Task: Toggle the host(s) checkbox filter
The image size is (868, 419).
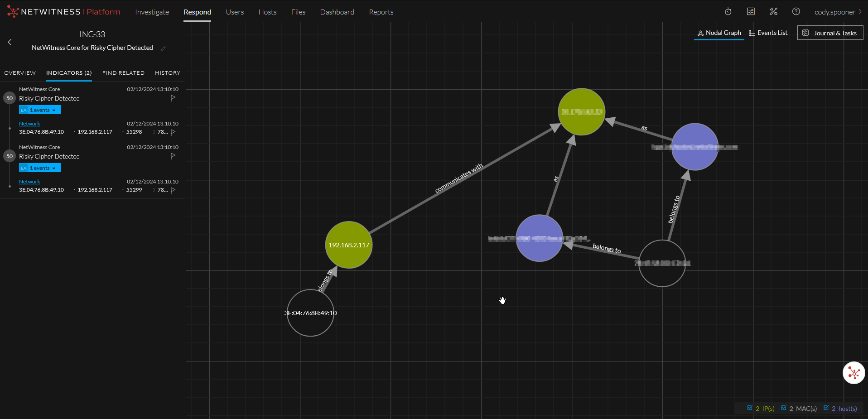Action: [x=826, y=408]
